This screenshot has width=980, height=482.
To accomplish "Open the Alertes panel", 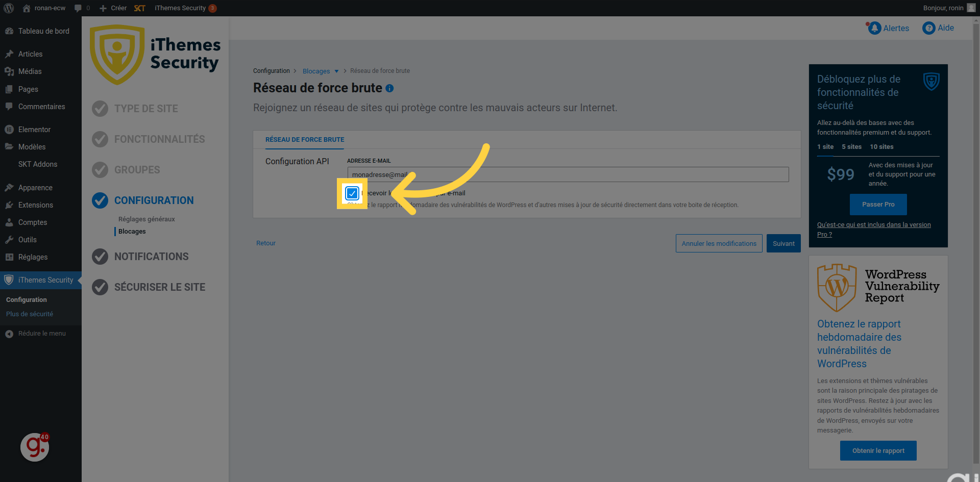I will 888,28.
